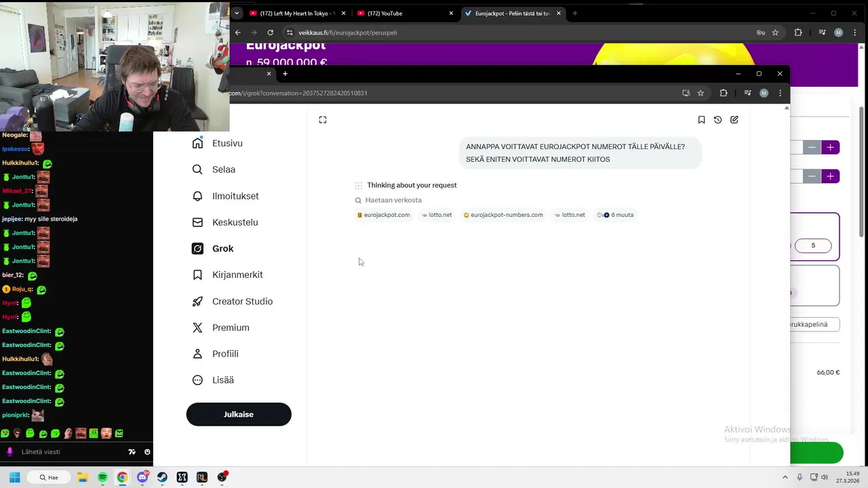868x488 pixels.
Task: Select the 5 option pill on veikkaus
Action: point(813,245)
